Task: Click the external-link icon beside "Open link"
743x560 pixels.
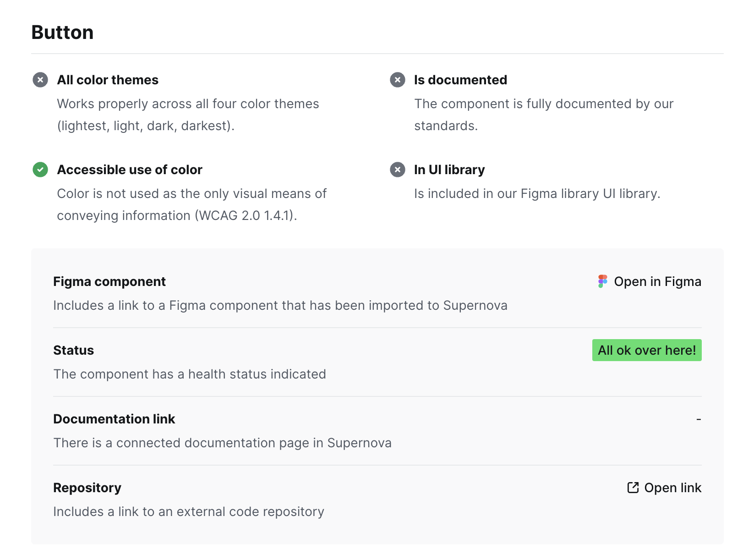Action: coord(633,488)
